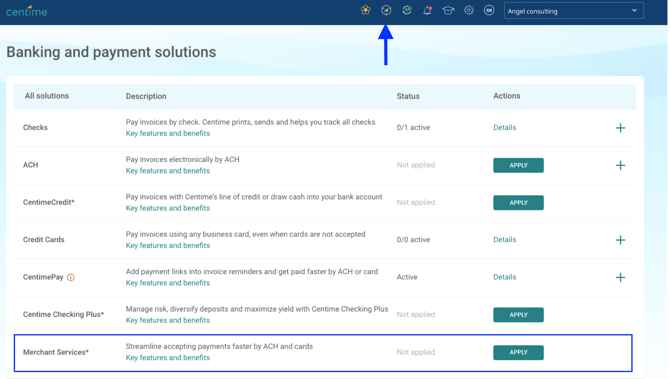Viewport: 670px width, 379px height.
Task: Open Key features and benefits for CentimeCredit
Action: (x=168, y=208)
